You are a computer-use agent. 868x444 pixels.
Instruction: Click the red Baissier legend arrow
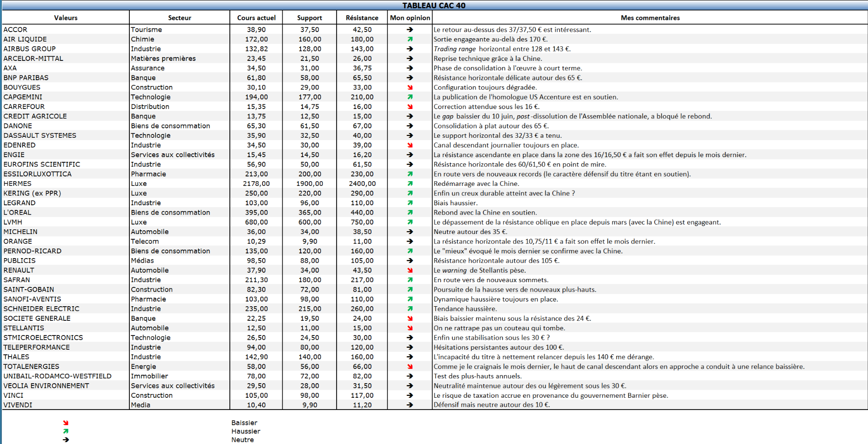66,423
